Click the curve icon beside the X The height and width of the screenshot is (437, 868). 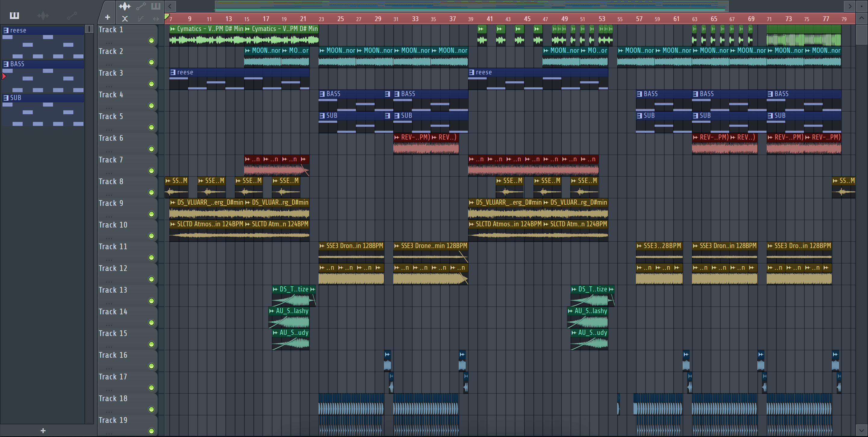click(x=141, y=19)
